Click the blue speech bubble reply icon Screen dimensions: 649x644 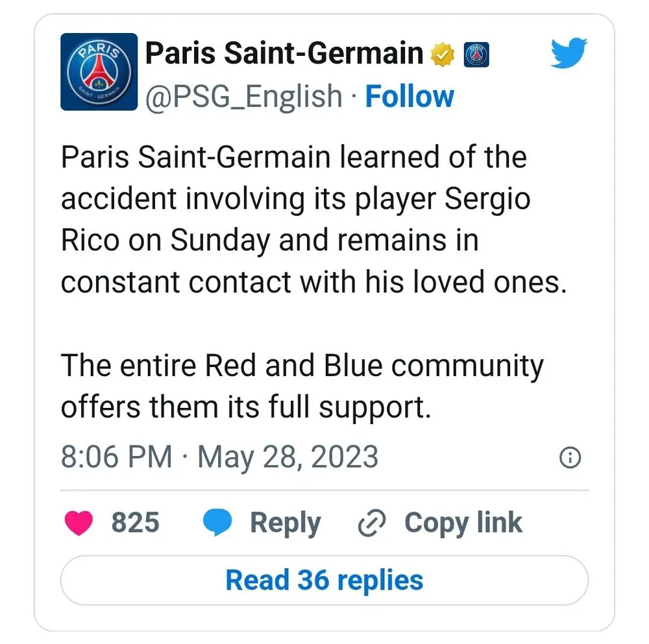click(217, 522)
